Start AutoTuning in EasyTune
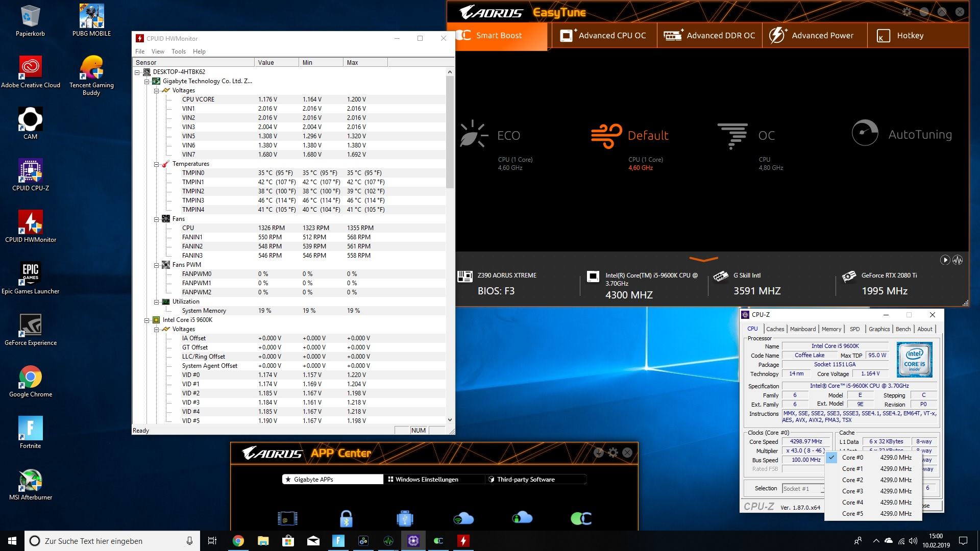This screenshot has height=551, width=980. [902, 134]
